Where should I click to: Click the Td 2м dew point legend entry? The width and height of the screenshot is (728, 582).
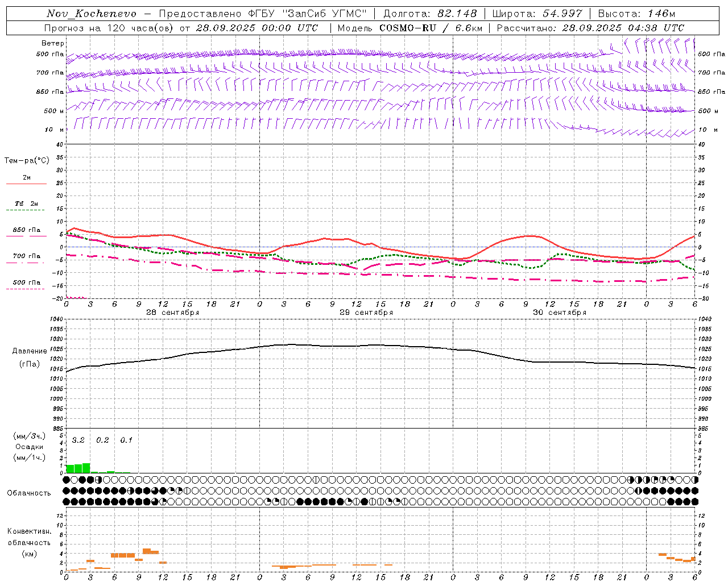tap(27, 203)
